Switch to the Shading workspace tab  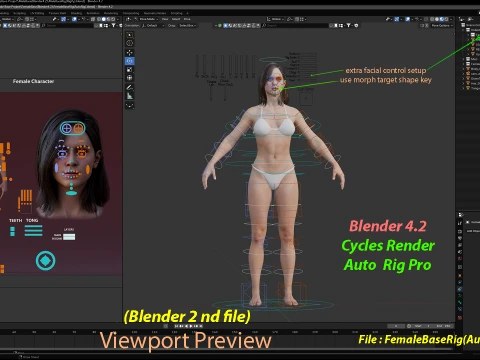pos(76,13)
